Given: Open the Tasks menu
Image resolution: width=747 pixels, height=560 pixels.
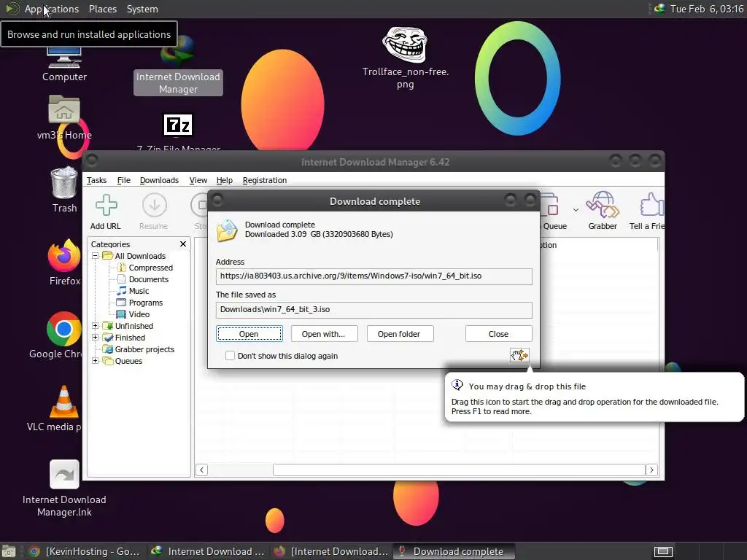Looking at the screenshot, I should [97, 180].
